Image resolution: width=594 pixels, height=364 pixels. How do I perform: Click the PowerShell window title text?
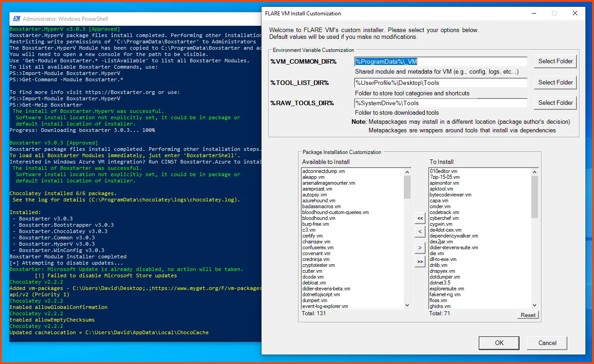(64, 19)
